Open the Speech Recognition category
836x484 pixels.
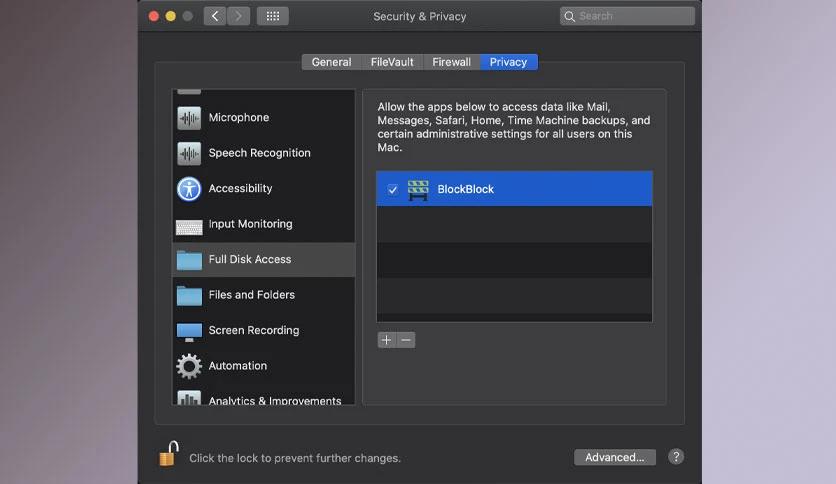pos(263,153)
